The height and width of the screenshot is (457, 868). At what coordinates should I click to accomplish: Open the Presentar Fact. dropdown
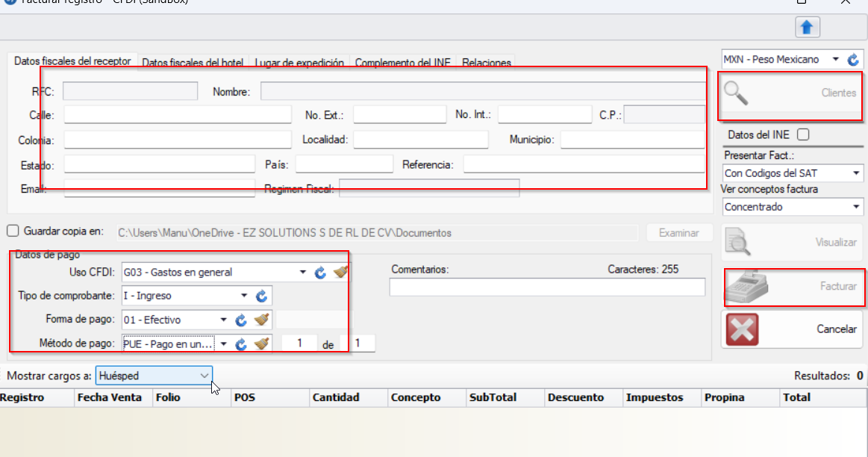pyautogui.click(x=792, y=173)
